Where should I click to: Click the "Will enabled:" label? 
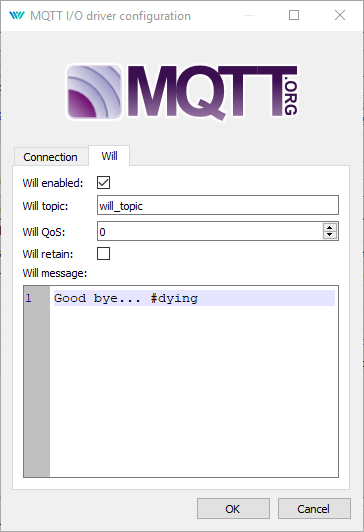click(53, 183)
